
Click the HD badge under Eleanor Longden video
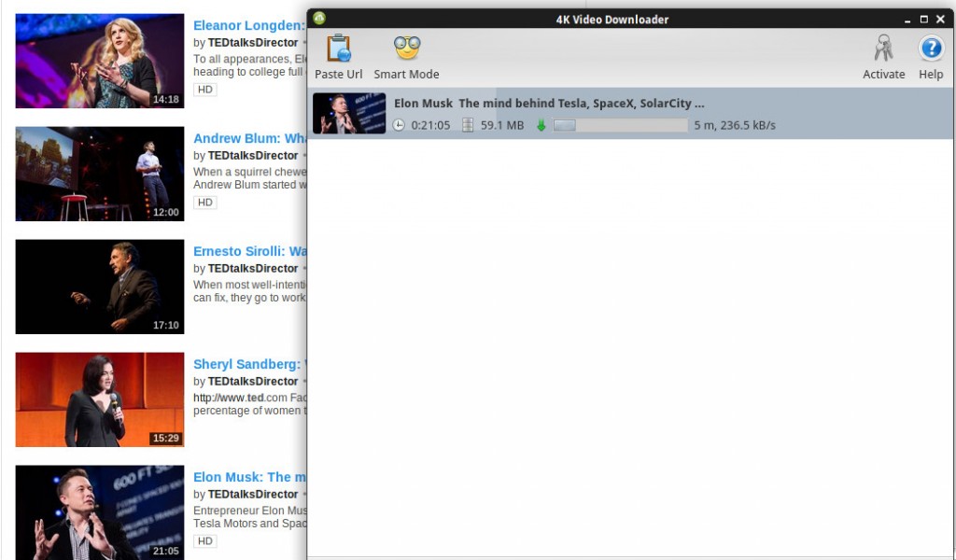click(205, 90)
